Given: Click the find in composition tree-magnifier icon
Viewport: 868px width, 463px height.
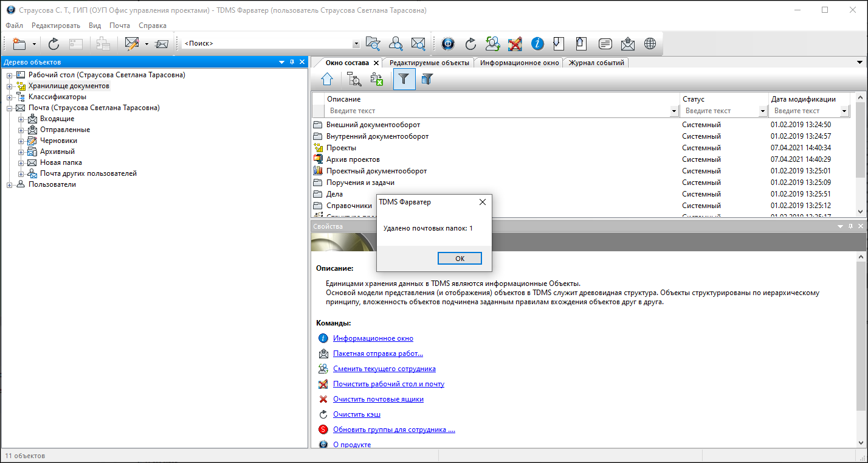Looking at the screenshot, I should click(x=354, y=79).
